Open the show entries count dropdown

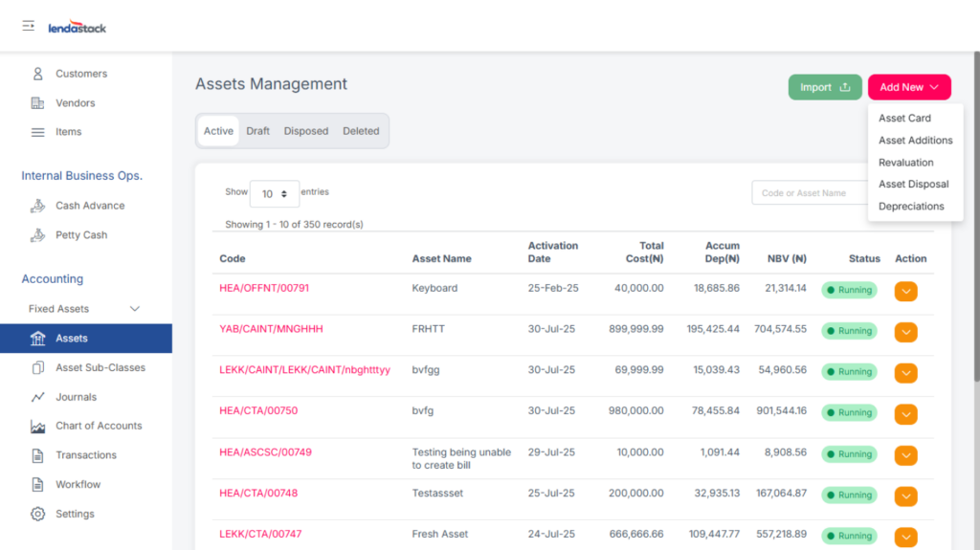(274, 193)
